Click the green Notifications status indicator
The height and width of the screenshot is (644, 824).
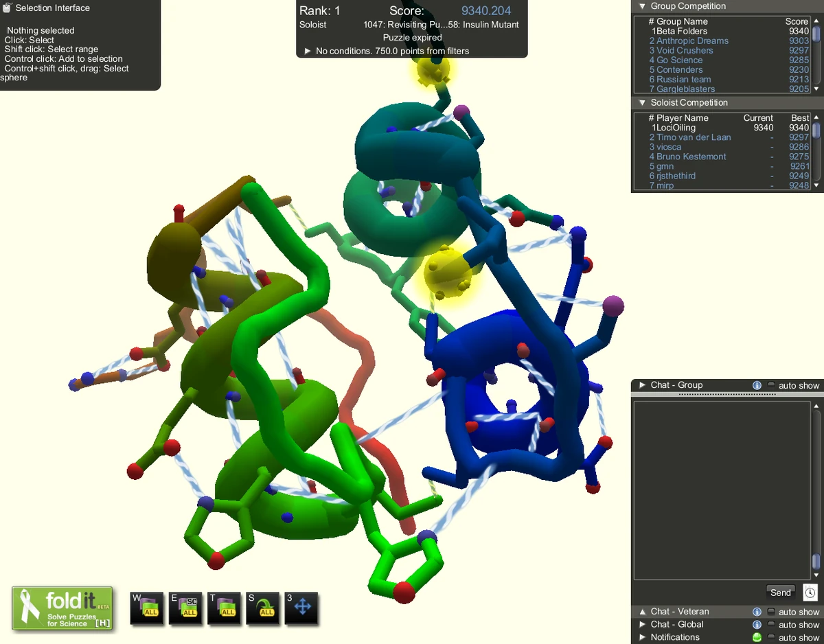[757, 638]
